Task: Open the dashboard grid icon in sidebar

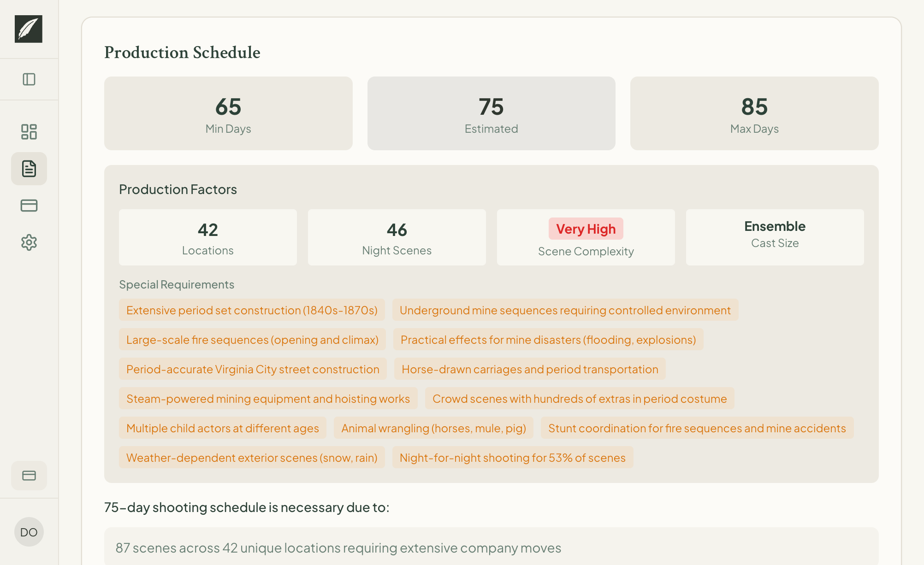Action: (x=29, y=132)
